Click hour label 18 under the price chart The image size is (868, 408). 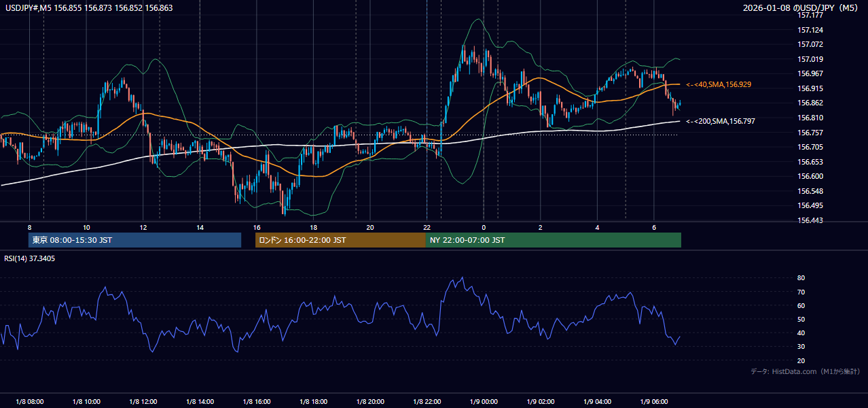pyautogui.click(x=313, y=227)
